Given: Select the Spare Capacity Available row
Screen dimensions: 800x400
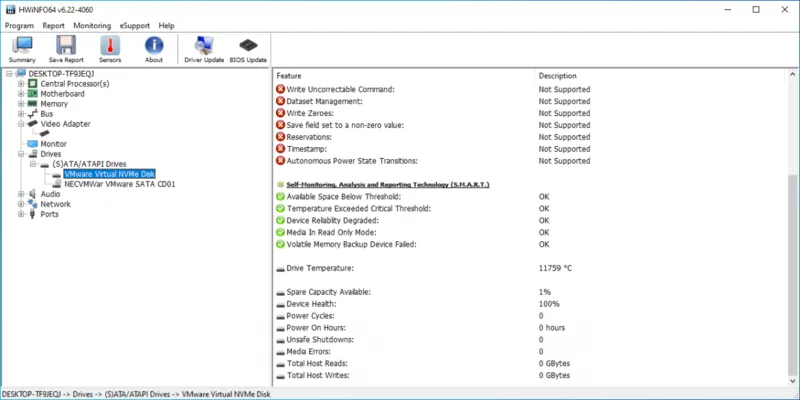Looking at the screenshot, I should point(530,292).
